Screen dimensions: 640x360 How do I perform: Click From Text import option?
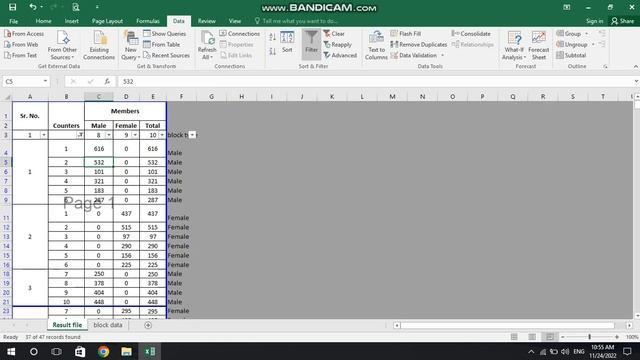click(x=20, y=55)
